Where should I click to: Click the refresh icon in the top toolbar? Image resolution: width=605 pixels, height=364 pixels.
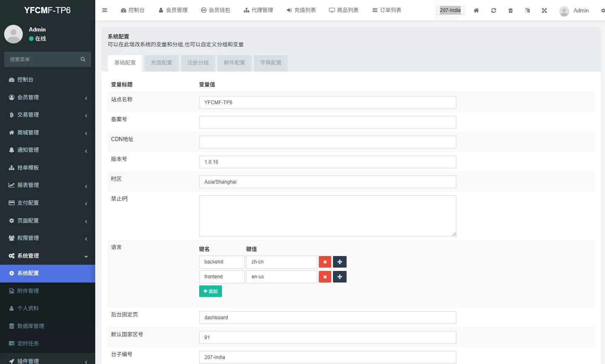pos(493,10)
